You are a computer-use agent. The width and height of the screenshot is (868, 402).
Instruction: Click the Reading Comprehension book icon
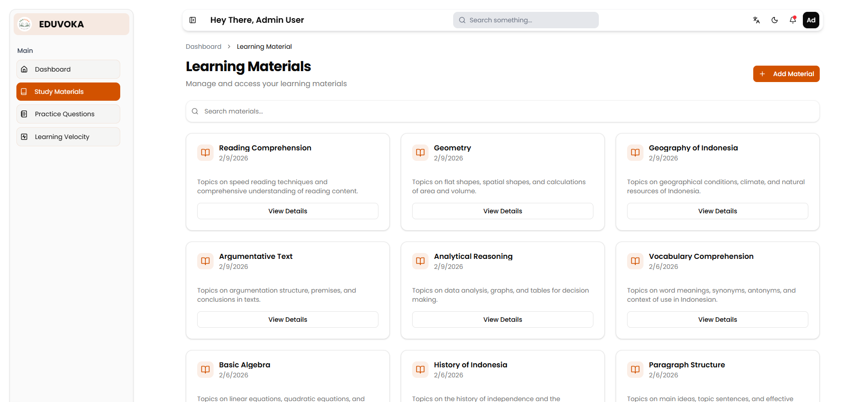[205, 153]
